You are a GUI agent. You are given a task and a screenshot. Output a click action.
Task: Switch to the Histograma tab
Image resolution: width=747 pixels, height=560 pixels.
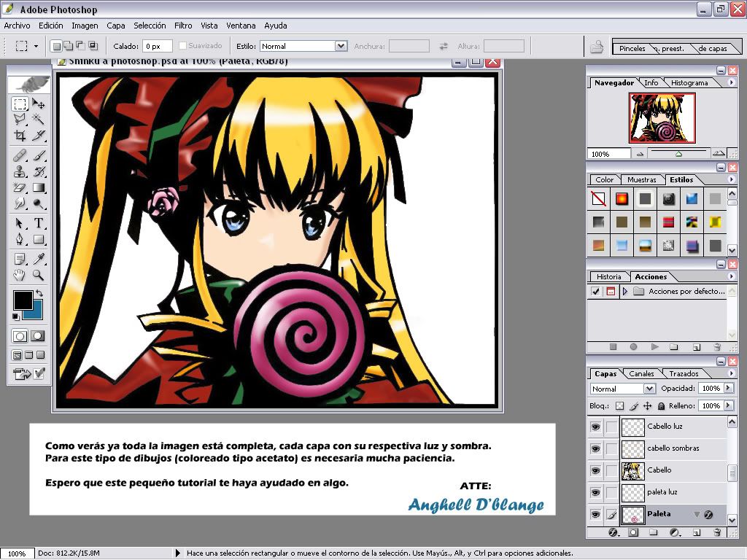[689, 83]
